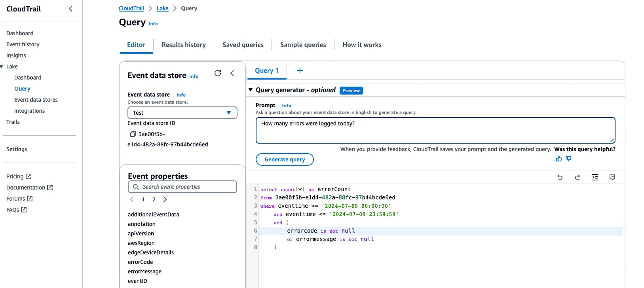Open the Info link next to Prompt

287,106
